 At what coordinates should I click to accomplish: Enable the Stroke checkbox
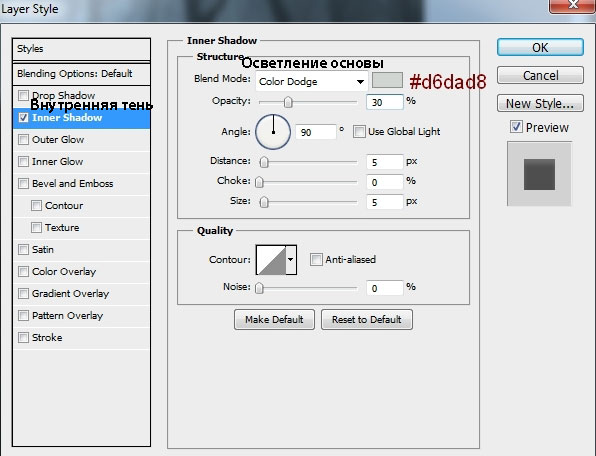tap(24, 337)
